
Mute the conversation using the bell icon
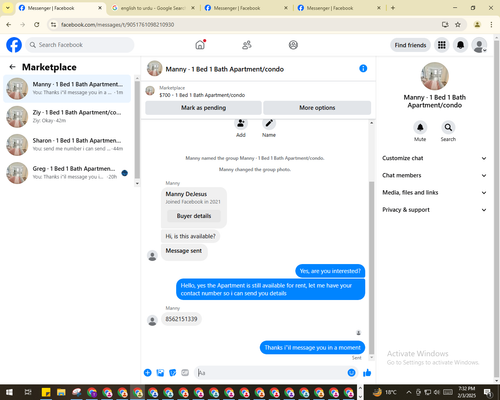[420, 127]
